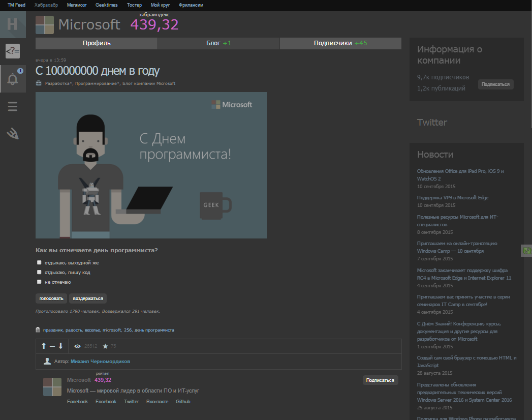The height and width of the screenshot is (420, 532).
Task: Check the option «отдыхаю, пишу код»
Action: pos(39,272)
